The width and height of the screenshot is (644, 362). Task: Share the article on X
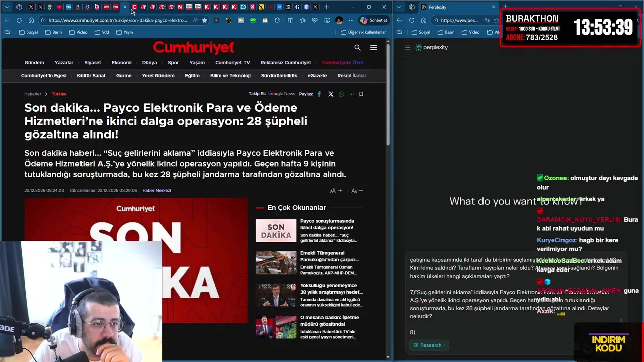331,94
